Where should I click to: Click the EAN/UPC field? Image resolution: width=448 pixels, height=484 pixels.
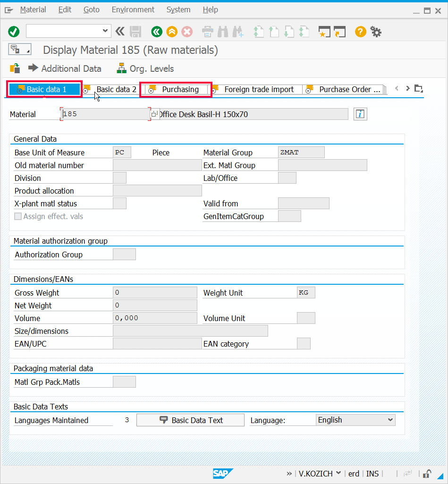click(x=157, y=344)
